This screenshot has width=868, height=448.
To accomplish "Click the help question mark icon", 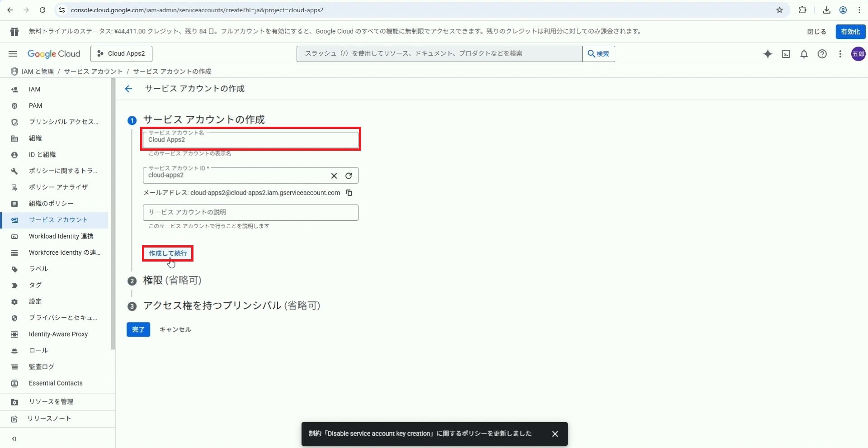I will (x=822, y=54).
